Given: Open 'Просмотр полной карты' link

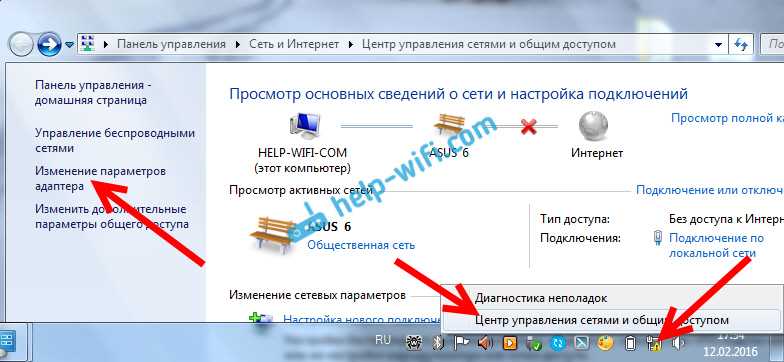Looking at the screenshot, I should click(727, 118).
